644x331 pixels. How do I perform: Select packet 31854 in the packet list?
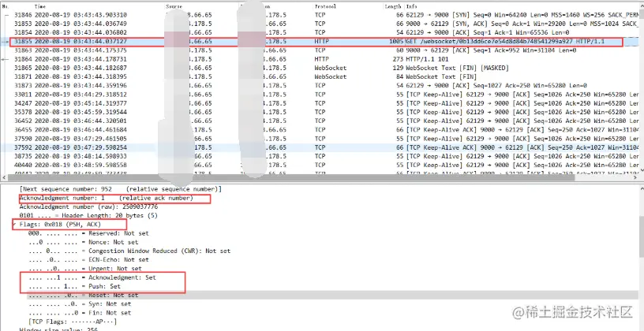point(320,32)
